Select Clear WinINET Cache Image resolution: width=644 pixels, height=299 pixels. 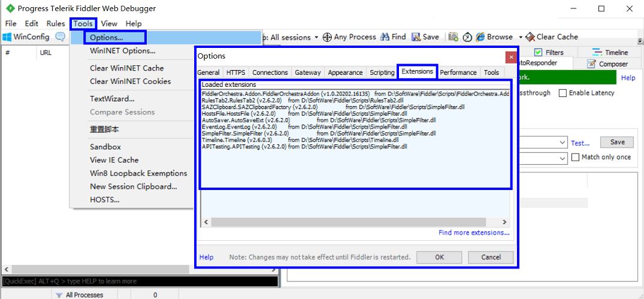(x=126, y=68)
